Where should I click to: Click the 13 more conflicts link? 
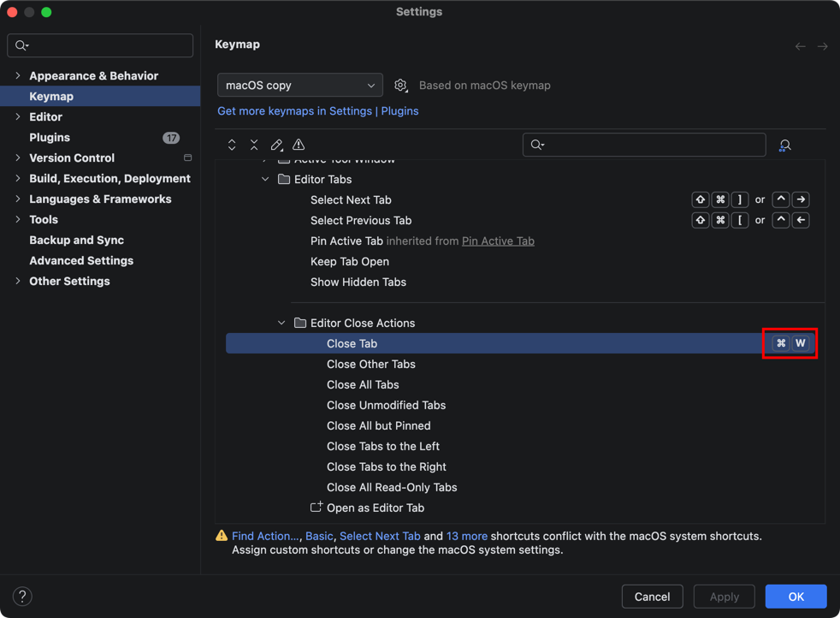[466, 536]
